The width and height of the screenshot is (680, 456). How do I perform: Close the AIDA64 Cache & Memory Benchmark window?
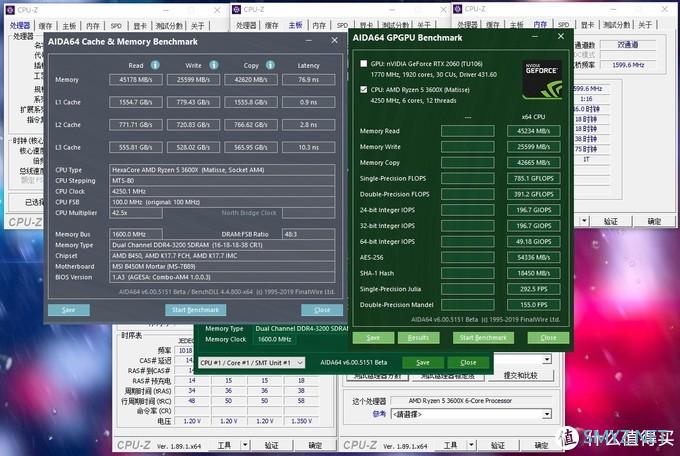(334, 40)
